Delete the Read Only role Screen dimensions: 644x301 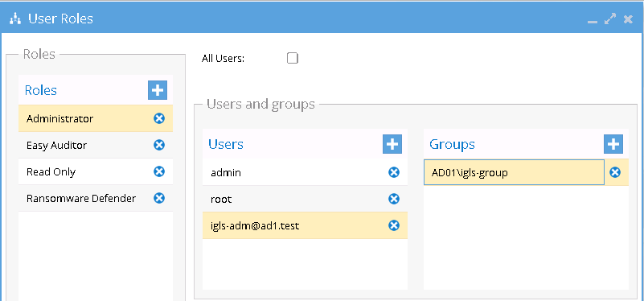click(159, 171)
